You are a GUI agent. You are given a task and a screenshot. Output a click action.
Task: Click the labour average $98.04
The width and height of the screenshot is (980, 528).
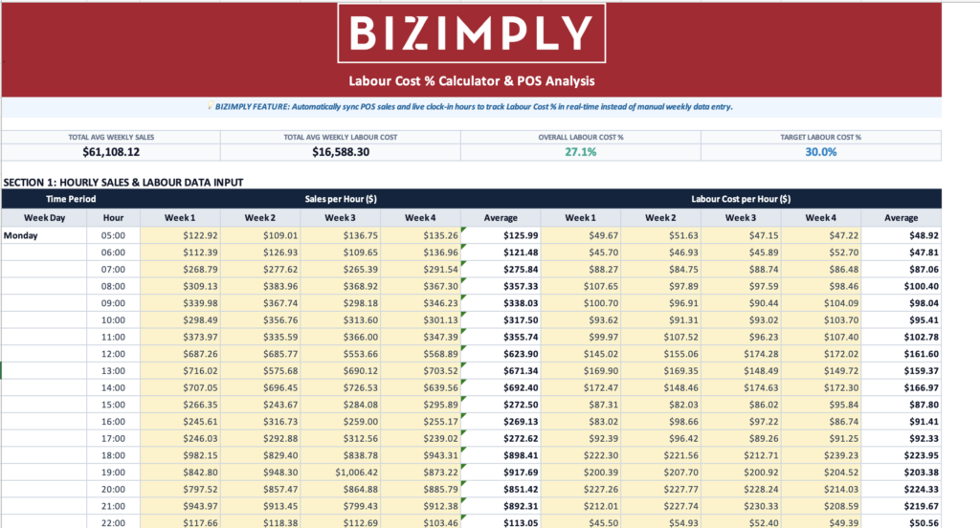point(901,303)
